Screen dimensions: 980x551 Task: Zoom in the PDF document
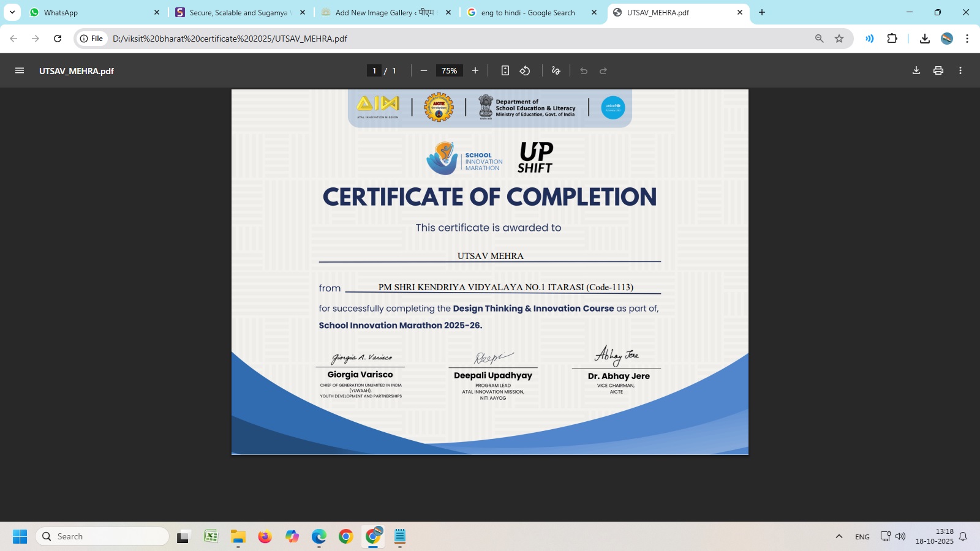(x=475, y=70)
